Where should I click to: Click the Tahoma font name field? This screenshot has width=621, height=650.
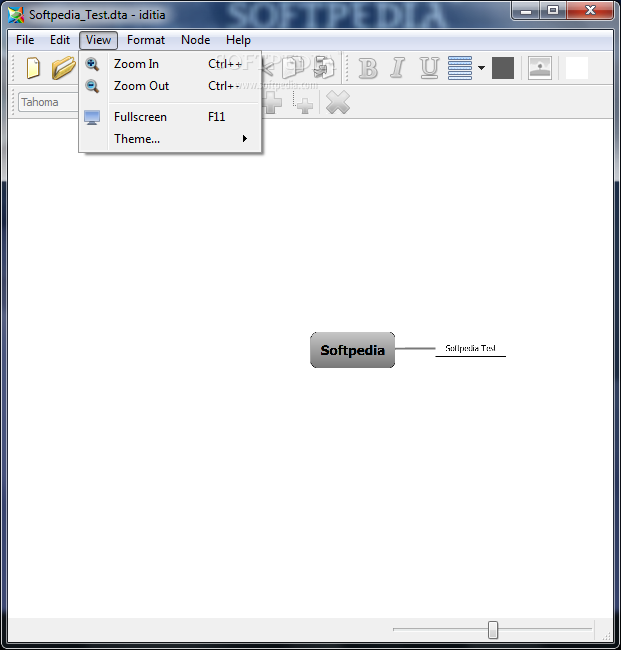pos(48,102)
